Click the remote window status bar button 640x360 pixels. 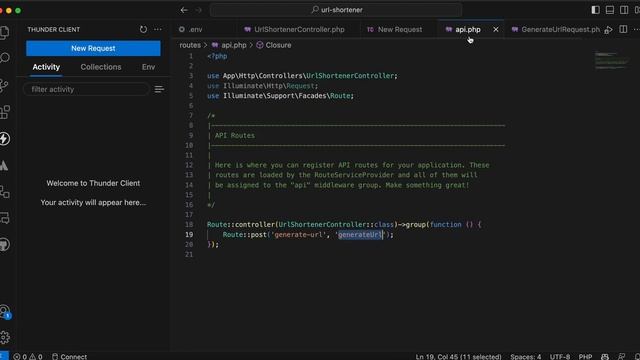[4, 356]
